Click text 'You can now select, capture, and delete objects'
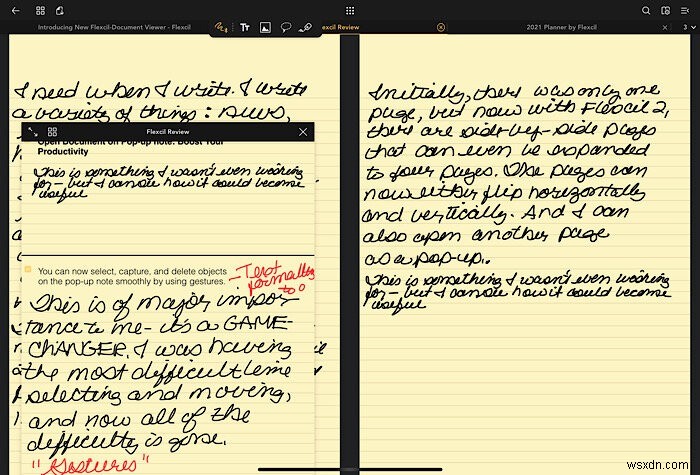This screenshot has height=475, width=700. coord(132,271)
